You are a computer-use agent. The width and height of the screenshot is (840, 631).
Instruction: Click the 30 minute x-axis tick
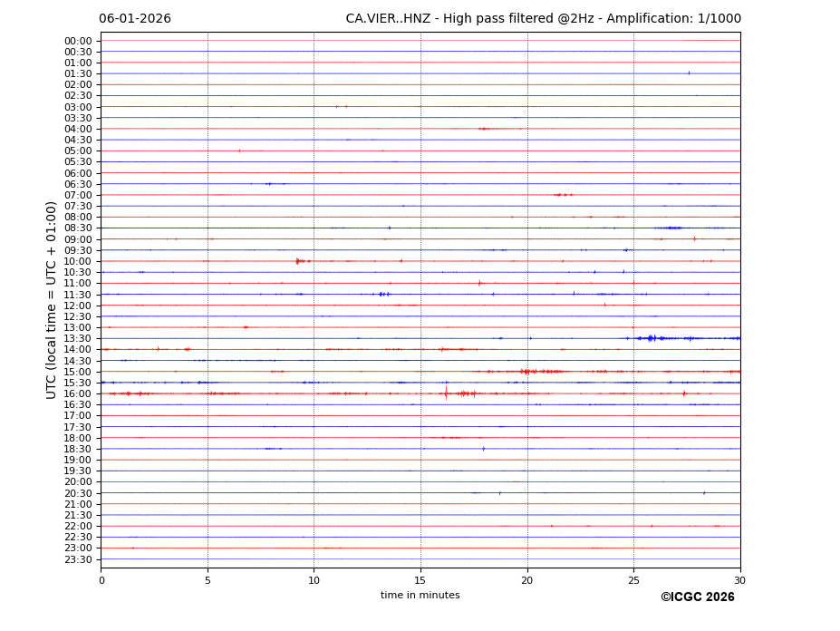tap(739, 580)
